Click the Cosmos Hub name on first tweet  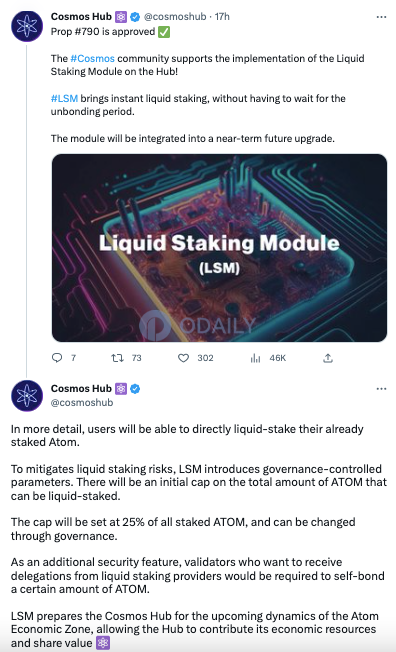(81, 17)
